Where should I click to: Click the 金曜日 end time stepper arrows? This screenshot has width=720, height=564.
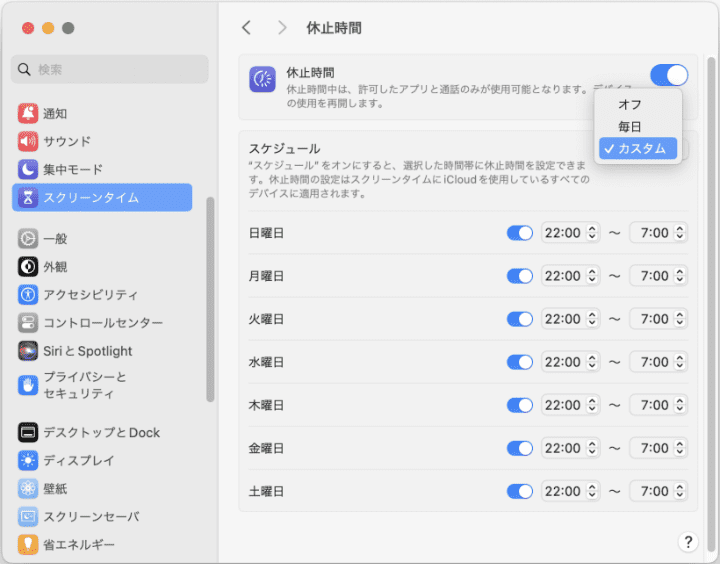[680, 448]
